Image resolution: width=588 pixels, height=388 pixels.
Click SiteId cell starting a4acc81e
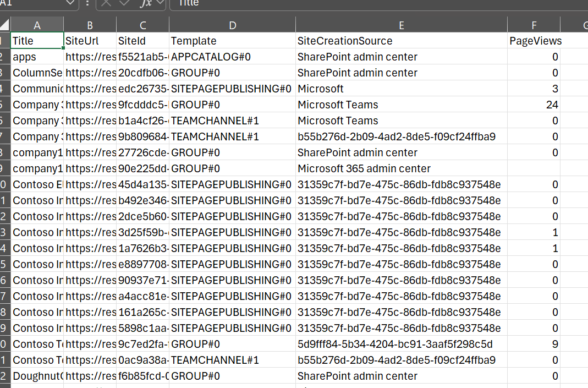click(x=143, y=296)
